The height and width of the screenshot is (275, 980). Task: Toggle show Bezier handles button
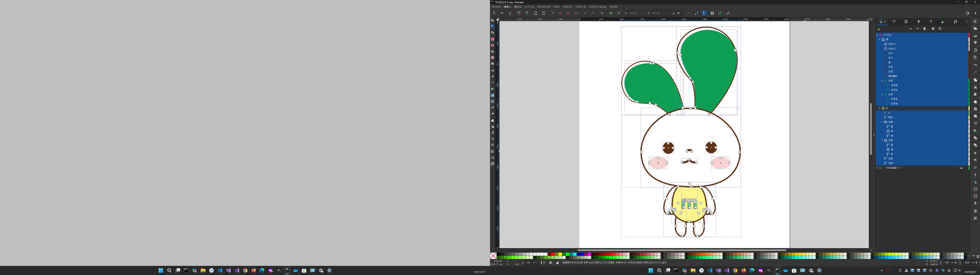point(704,13)
